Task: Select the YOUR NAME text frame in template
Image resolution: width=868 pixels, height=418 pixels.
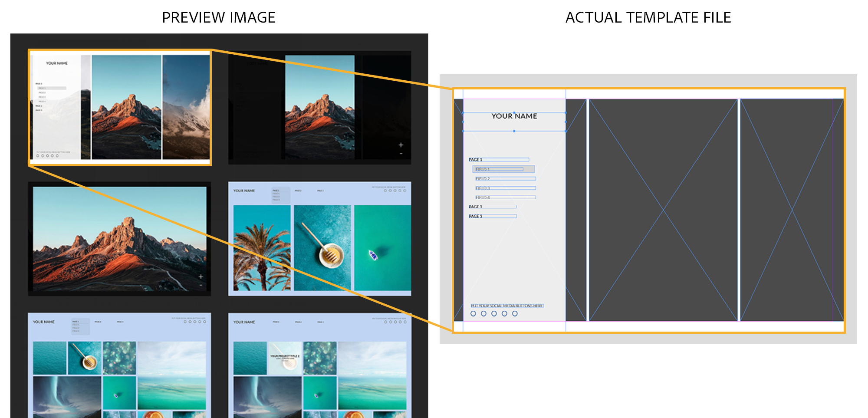Action: click(514, 116)
